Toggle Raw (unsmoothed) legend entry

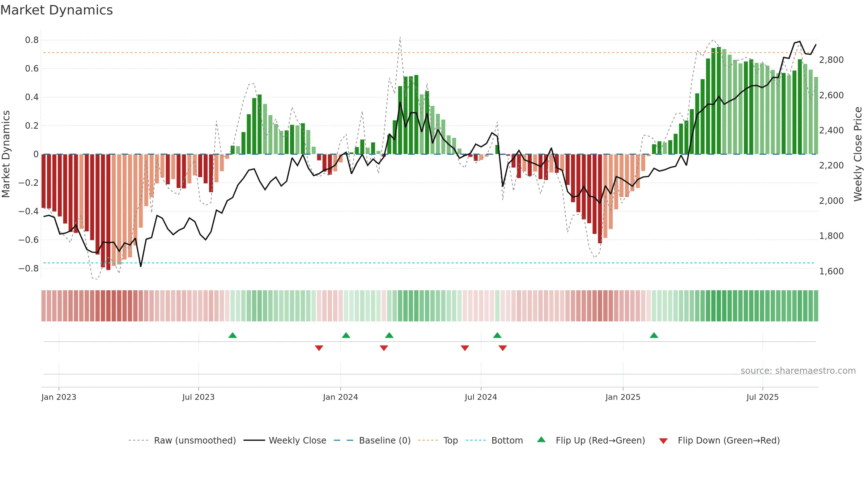(182, 440)
